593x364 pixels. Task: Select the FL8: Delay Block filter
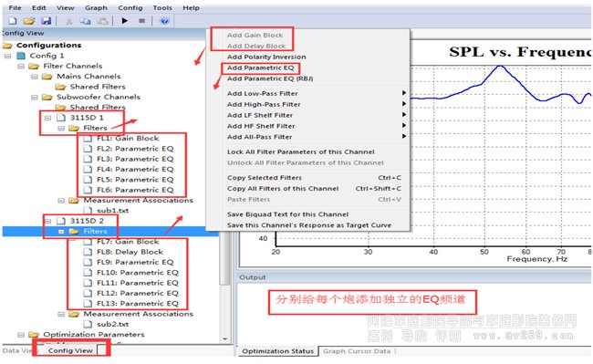130,252
